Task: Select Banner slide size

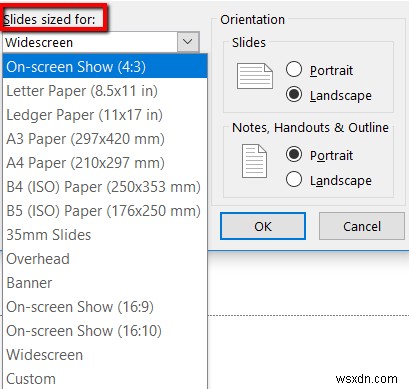Action: click(105, 283)
